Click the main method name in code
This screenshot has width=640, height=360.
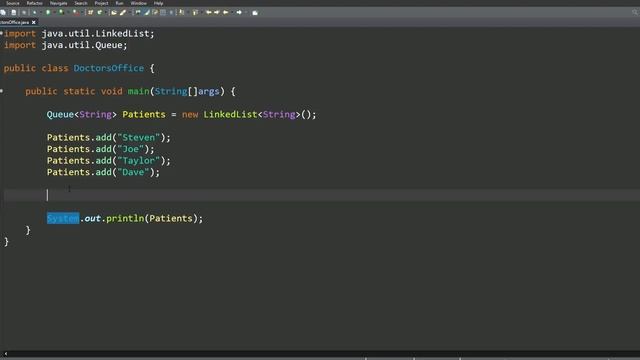point(138,91)
